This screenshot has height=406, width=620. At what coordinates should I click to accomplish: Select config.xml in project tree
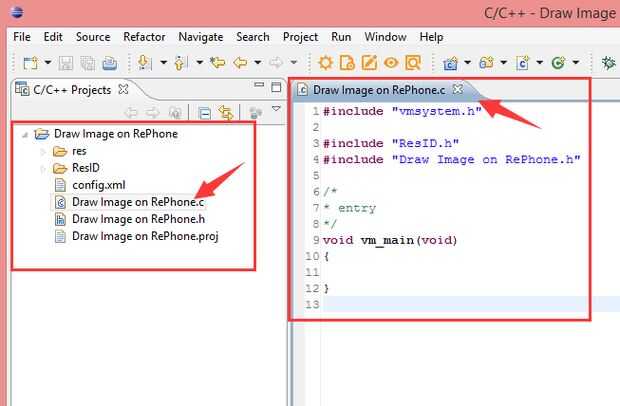(x=90, y=185)
